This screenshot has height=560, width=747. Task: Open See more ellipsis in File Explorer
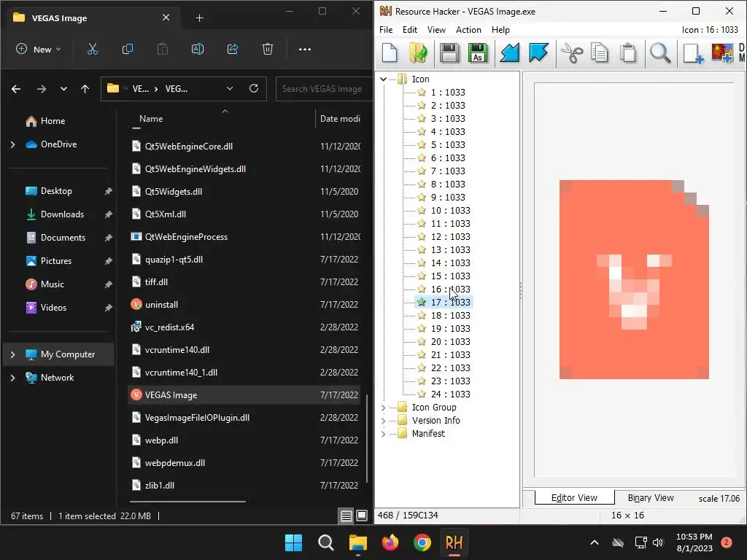[304, 49]
